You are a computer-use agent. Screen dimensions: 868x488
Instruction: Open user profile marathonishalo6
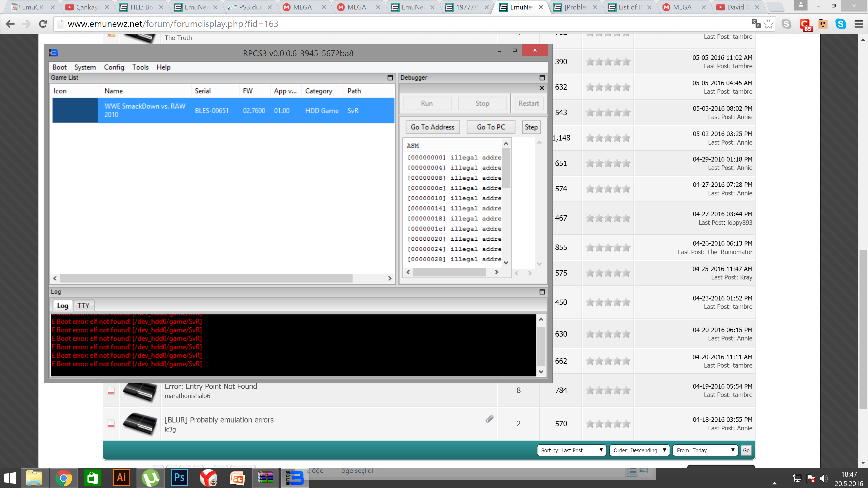point(187,396)
